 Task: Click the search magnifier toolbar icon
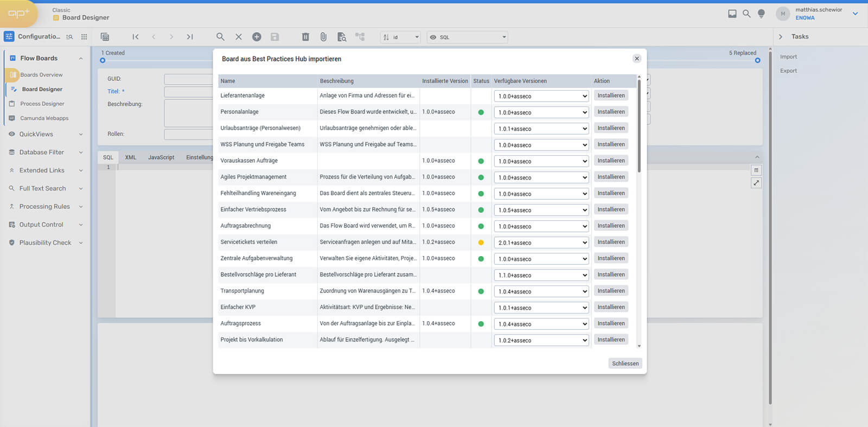pyautogui.click(x=220, y=37)
